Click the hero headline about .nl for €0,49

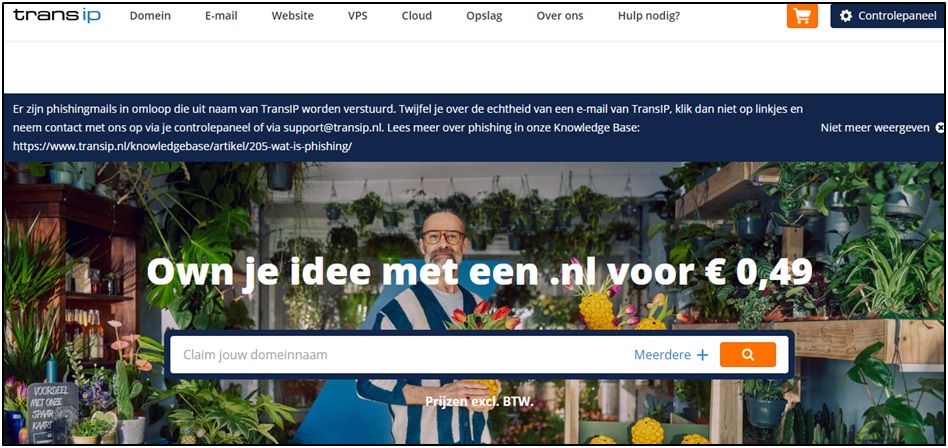(x=479, y=271)
